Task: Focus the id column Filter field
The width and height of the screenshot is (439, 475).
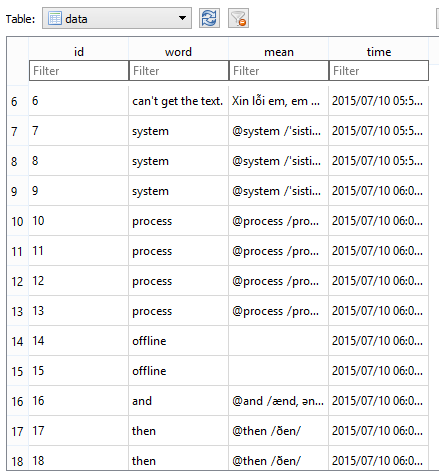Action: click(79, 71)
